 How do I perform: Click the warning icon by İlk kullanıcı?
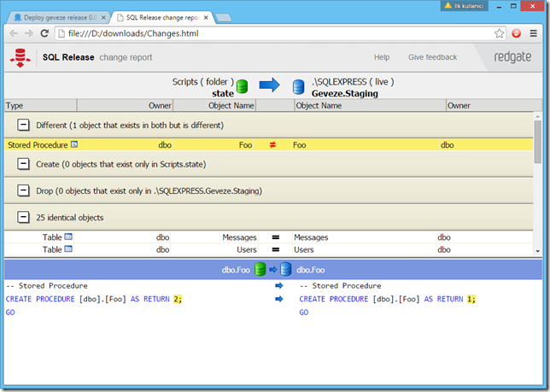(448, 6)
